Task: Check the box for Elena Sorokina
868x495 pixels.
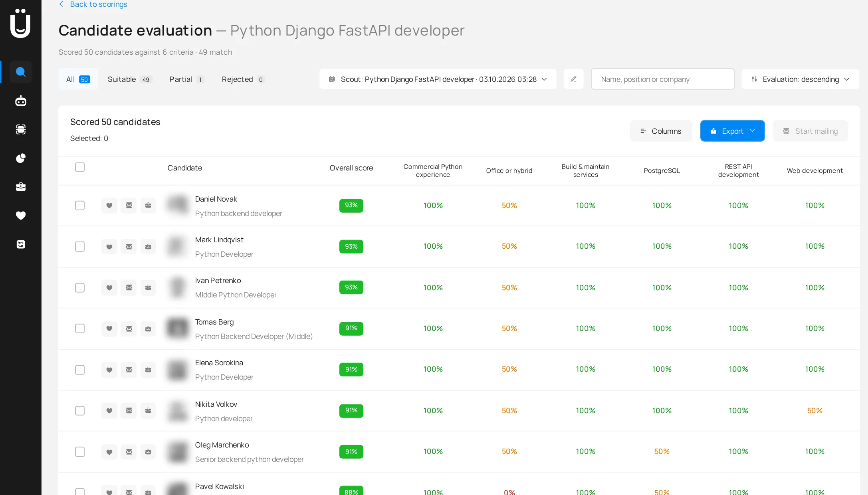Action: (x=80, y=370)
